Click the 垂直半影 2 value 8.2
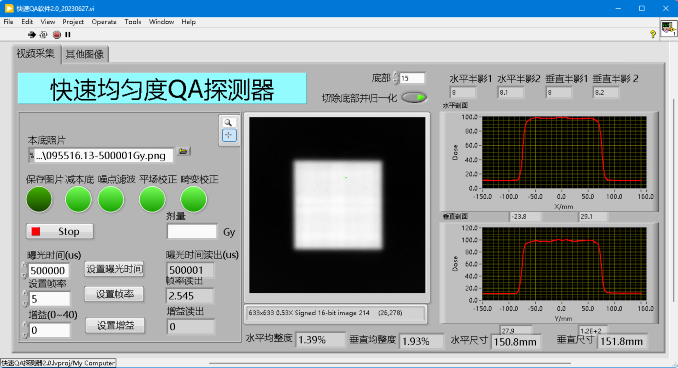 click(x=606, y=93)
